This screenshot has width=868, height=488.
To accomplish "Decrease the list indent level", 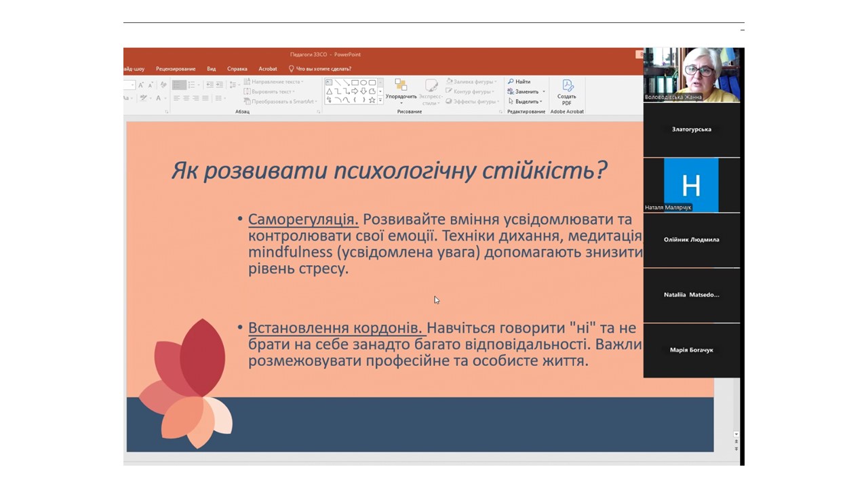I will click(210, 85).
